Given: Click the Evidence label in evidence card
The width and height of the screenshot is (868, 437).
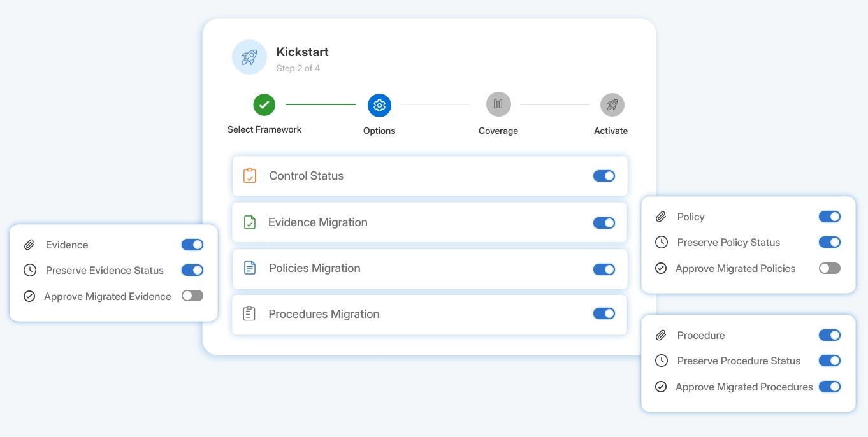Looking at the screenshot, I should [67, 245].
